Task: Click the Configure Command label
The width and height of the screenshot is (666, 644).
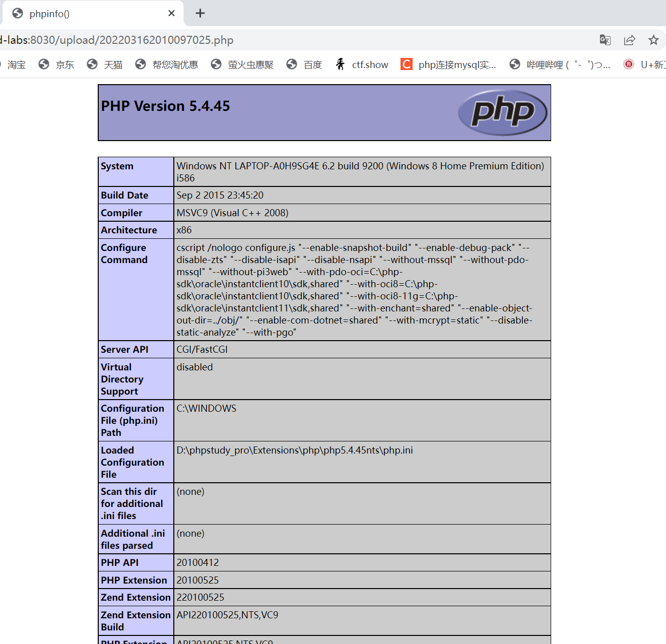Action: (x=124, y=253)
